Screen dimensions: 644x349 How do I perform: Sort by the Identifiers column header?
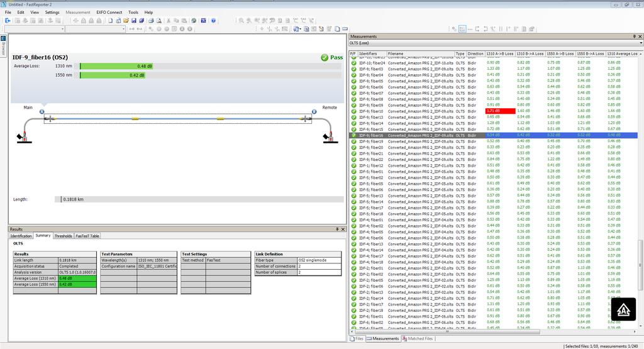[x=372, y=54]
